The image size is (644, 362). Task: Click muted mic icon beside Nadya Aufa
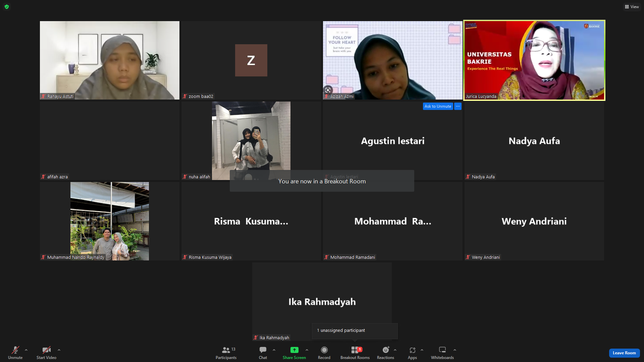pyautogui.click(x=468, y=177)
